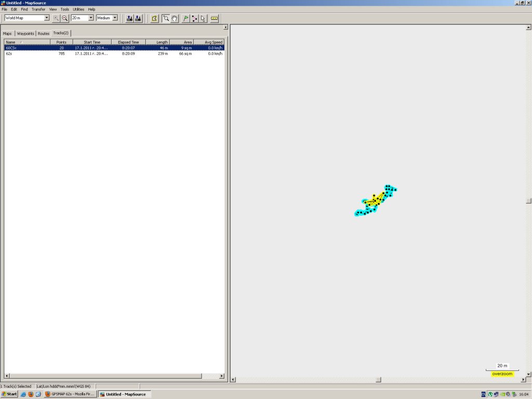Select the Route tool icon
Image resolution: width=532 pixels, height=399 pixels.
(194, 18)
